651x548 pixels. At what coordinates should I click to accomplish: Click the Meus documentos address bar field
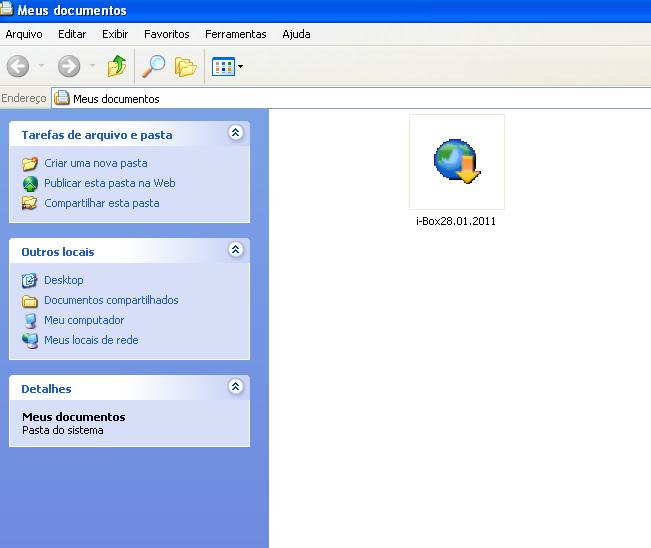351,99
